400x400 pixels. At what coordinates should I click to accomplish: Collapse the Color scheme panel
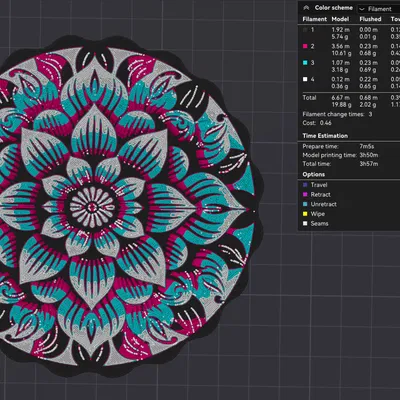click(x=306, y=8)
